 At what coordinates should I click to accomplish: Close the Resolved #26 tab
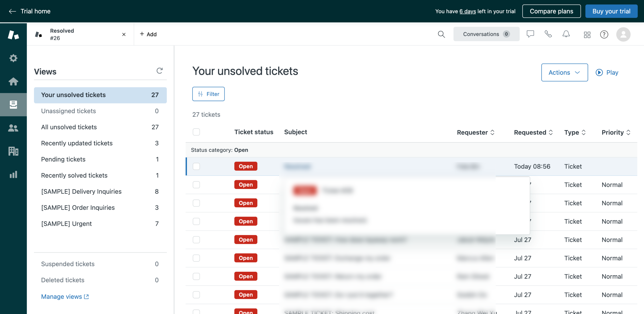pos(124,34)
